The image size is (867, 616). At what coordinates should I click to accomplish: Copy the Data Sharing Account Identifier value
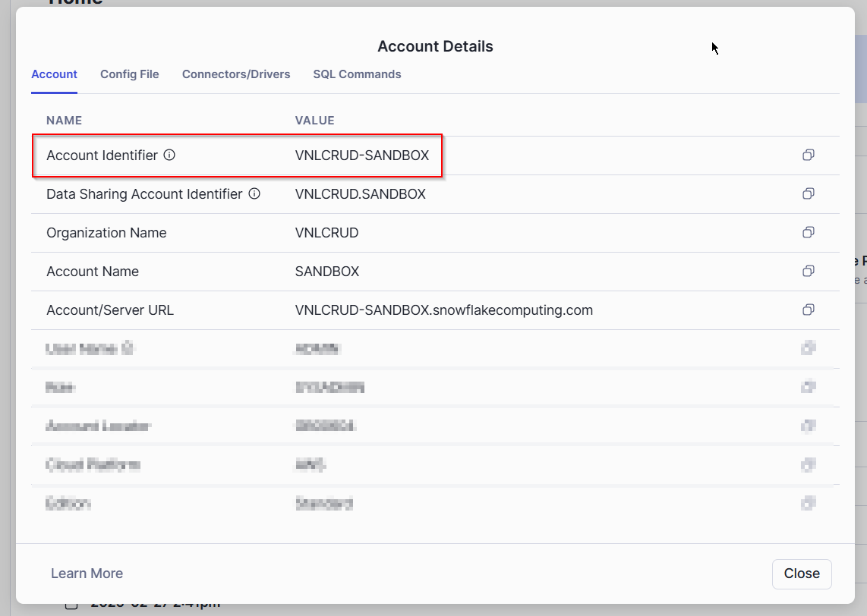(x=809, y=194)
